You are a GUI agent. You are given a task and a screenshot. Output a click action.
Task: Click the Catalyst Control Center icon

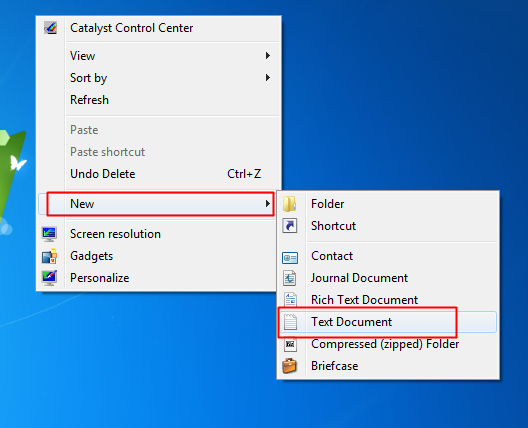50,28
